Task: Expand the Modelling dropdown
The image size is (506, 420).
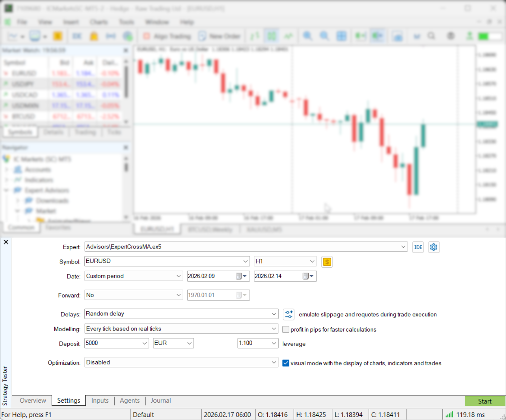Action: pyautogui.click(x=273, y=329)
